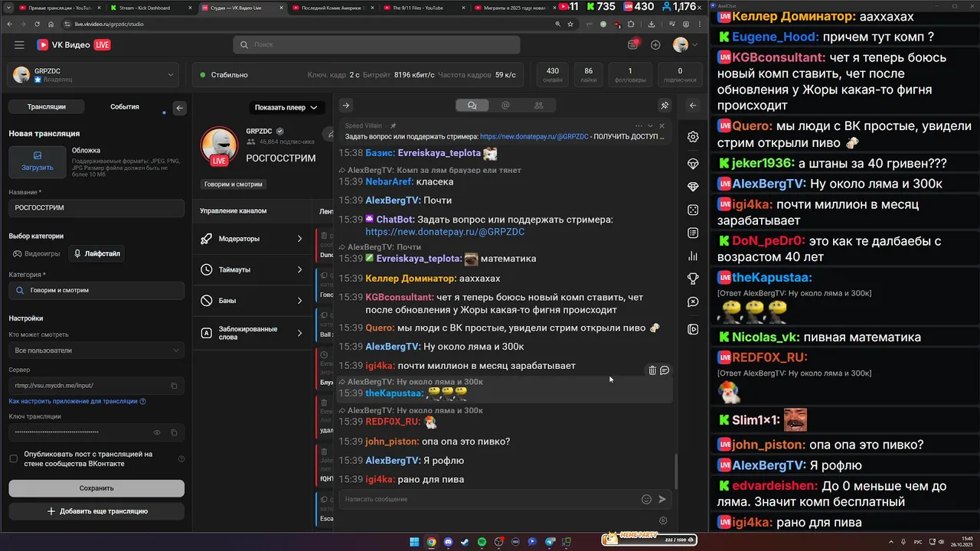Switch to the Трансляции tab
This screenshot has width=980, height=551.
point(47,107)
